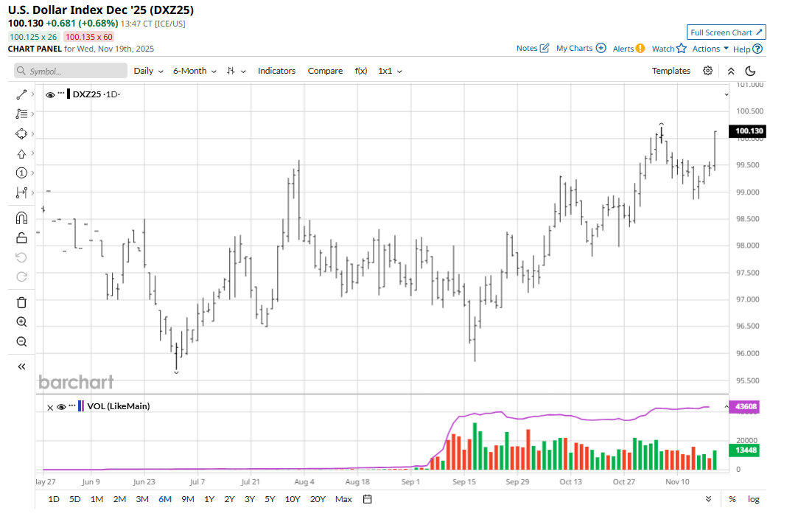Delete drawings with the trash icon
This screenshot has height=522, width=812.
tap(21, 303)
